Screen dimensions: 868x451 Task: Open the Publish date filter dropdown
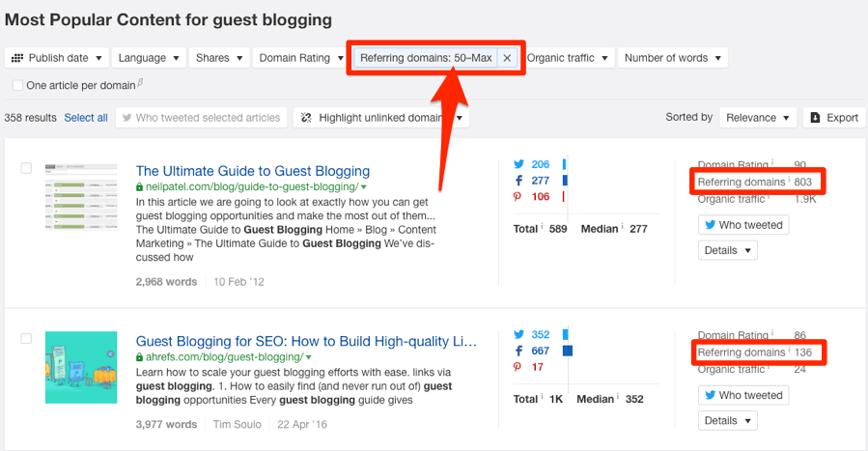point(56,58)
